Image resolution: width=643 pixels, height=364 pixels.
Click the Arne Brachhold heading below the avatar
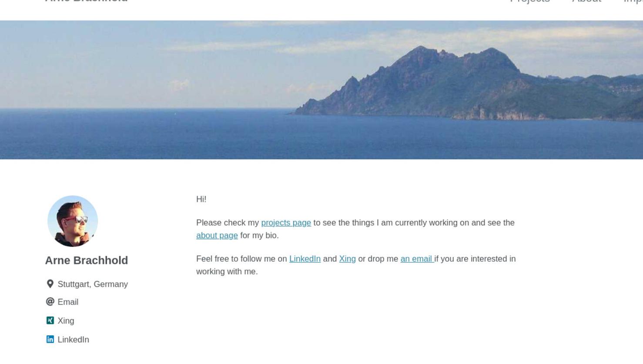coord(86,260)
